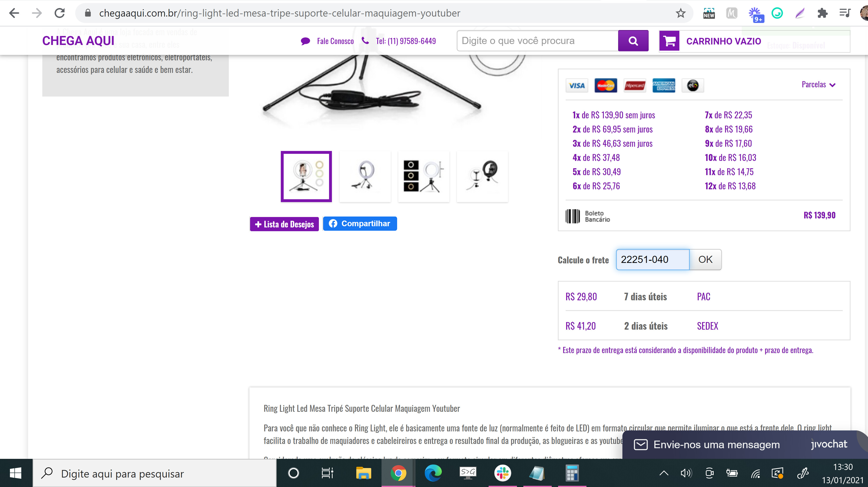
Task: Open the shopping cart icon
Action: click(669, 41)
